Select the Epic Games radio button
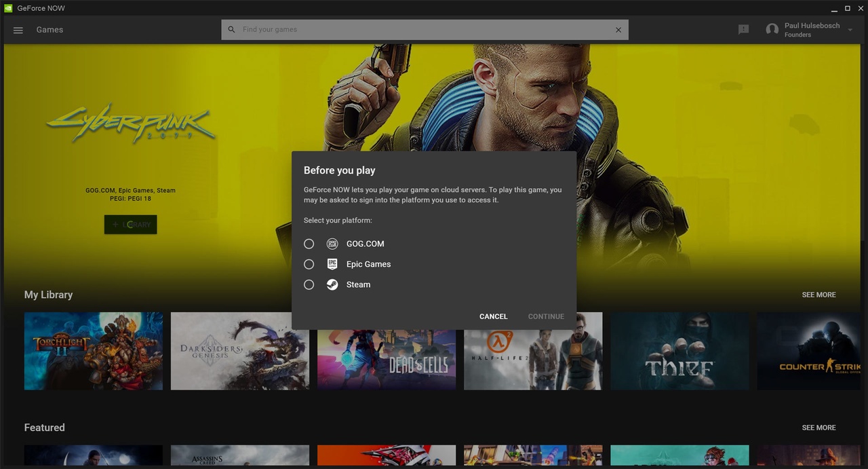 tap(309, 264)
